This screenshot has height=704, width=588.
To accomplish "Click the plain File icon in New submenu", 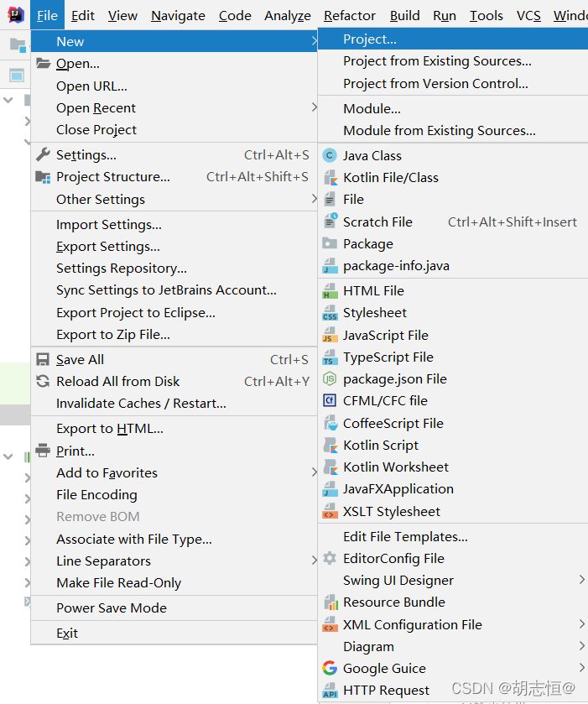I will tap(330, 199).
